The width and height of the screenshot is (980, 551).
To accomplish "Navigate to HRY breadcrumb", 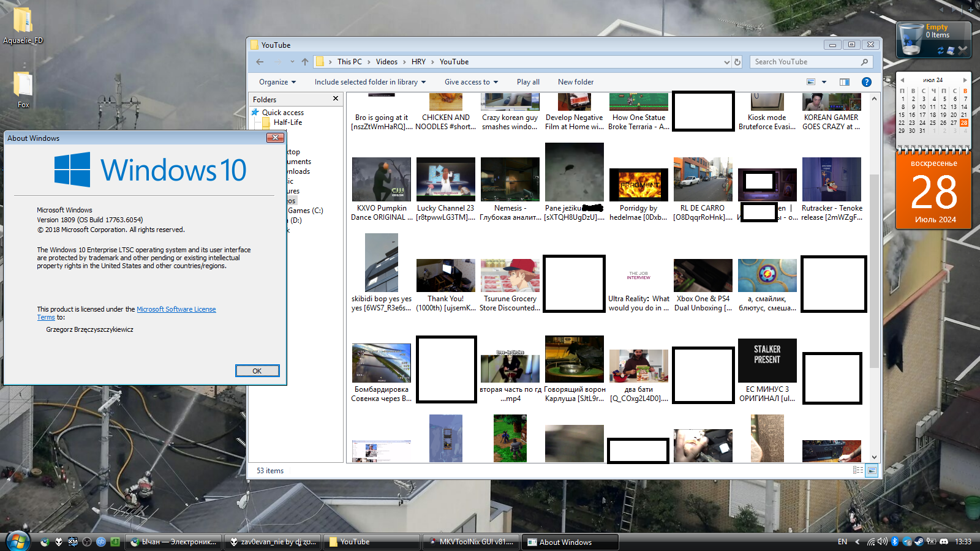I will pos(418,62).
